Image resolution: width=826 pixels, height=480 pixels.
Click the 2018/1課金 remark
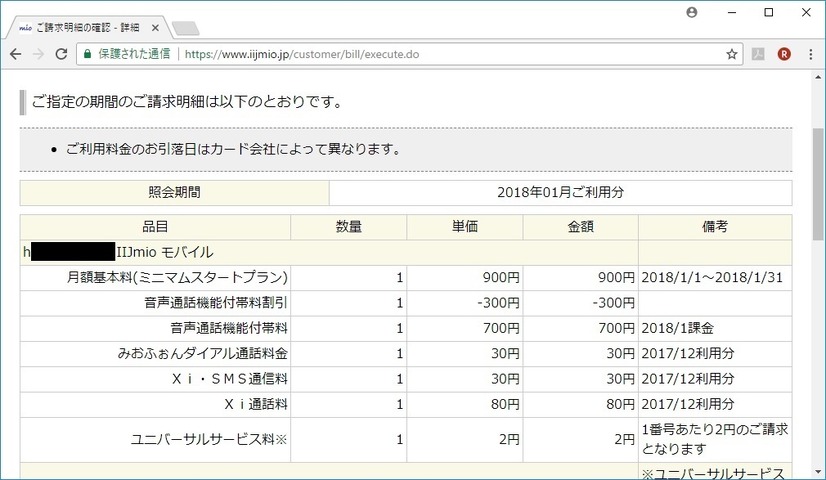(x=677, y=328)
